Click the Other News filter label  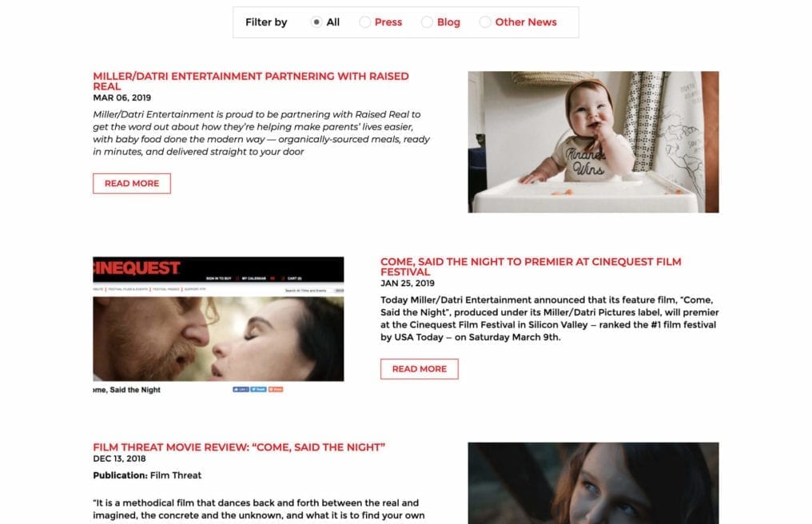pyautogui.click(x=526, y=22)
